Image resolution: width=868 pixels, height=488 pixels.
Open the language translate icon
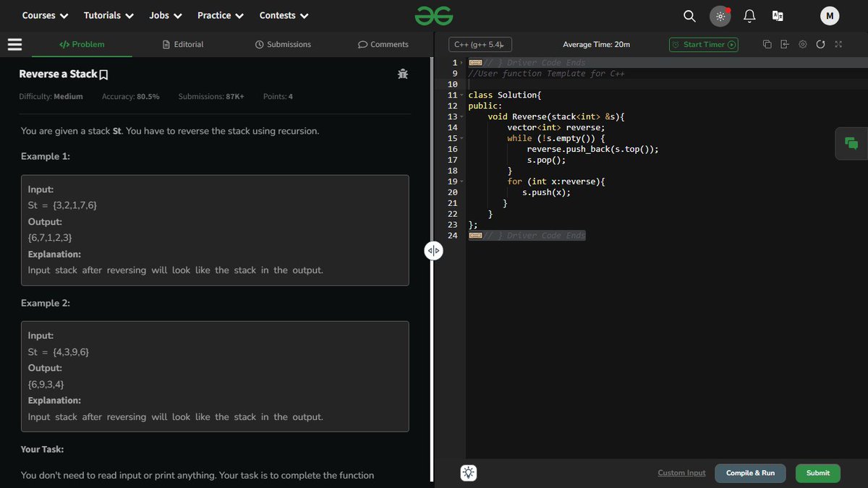pos(778,16)
